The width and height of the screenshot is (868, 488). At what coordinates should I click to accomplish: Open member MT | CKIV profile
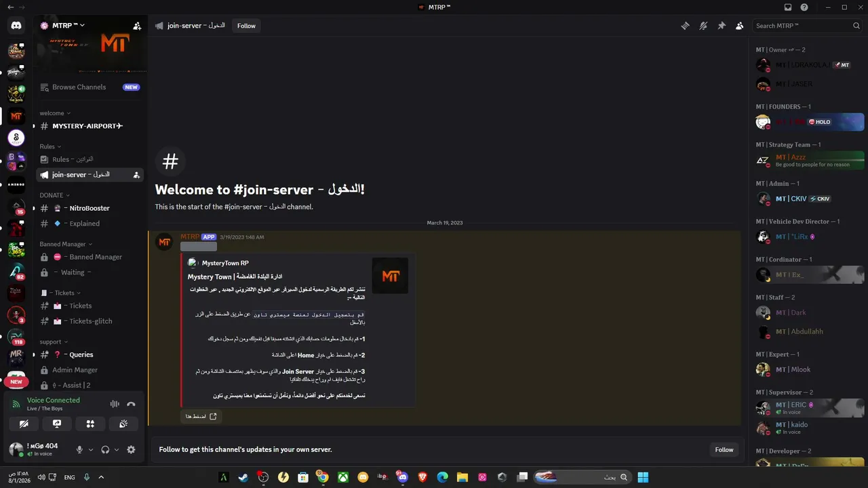[x=810, y=199]
